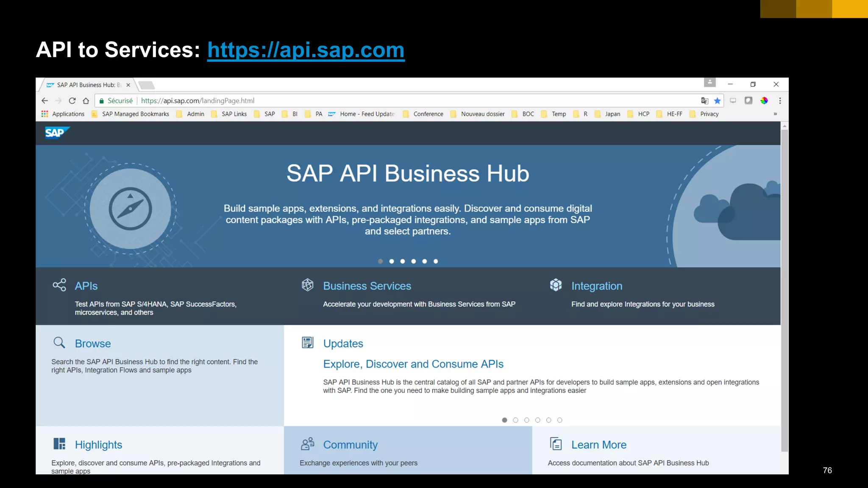This screenshot has width=868, height=488.
Task: Click the Community people icon
Action: click(x=308, y=444)
